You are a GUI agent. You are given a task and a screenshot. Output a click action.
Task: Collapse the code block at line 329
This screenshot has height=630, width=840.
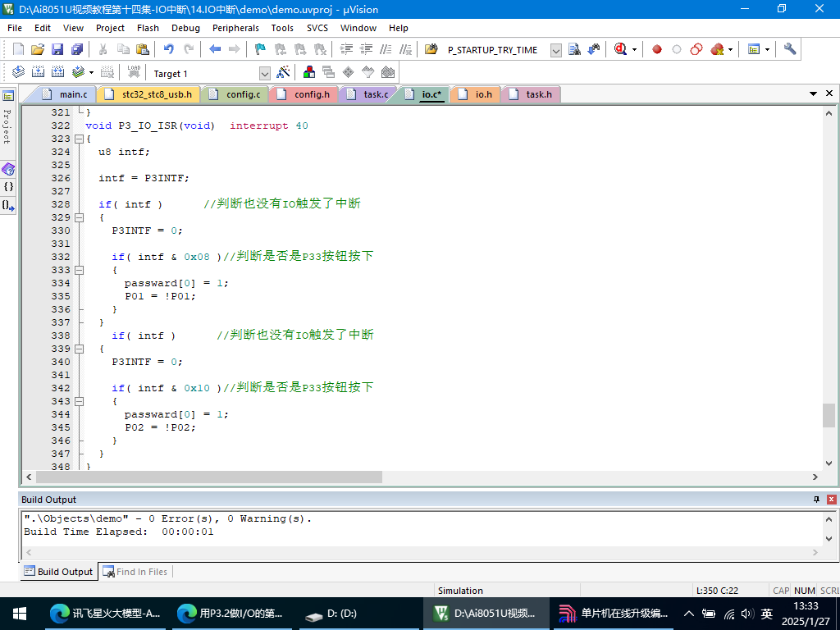pyautogui.click(x=79, y=217)
